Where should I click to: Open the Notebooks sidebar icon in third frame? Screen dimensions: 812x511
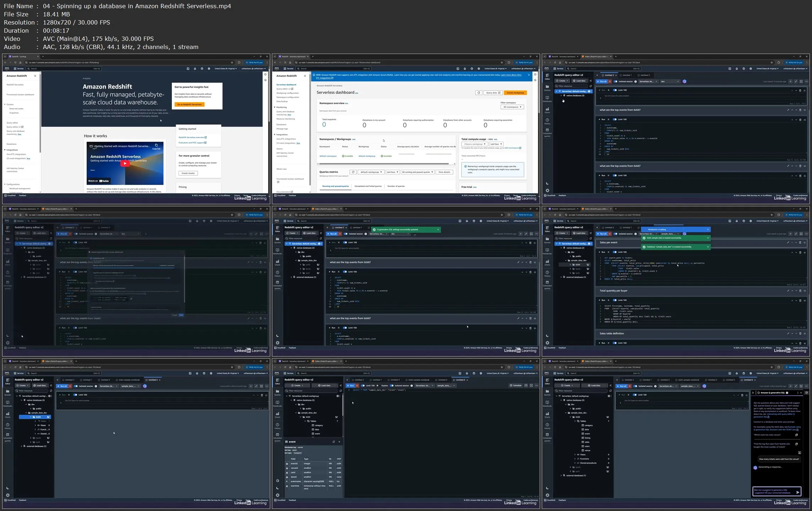tap(547, 99)
